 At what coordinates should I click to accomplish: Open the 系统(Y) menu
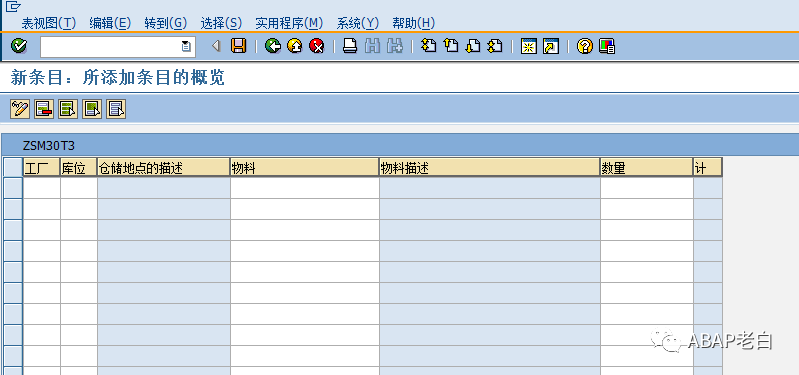point(358,23)
